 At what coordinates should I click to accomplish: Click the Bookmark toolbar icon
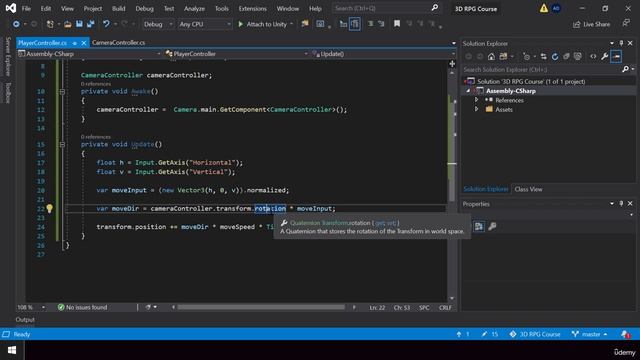pos(397,24)
